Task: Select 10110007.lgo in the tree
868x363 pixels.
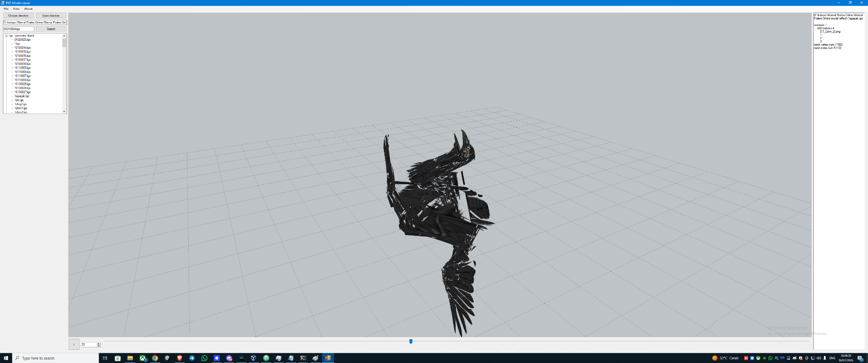Action: point(22,76)
